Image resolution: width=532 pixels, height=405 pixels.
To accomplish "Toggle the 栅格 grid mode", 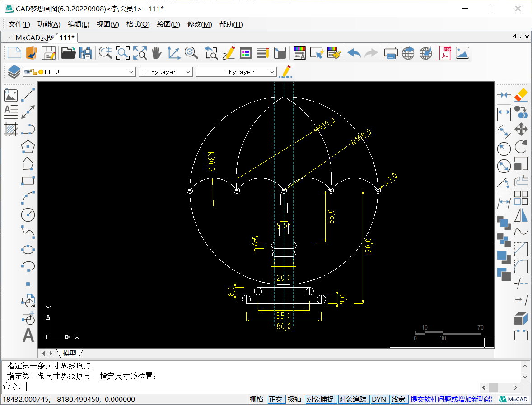I will point(257,399).
